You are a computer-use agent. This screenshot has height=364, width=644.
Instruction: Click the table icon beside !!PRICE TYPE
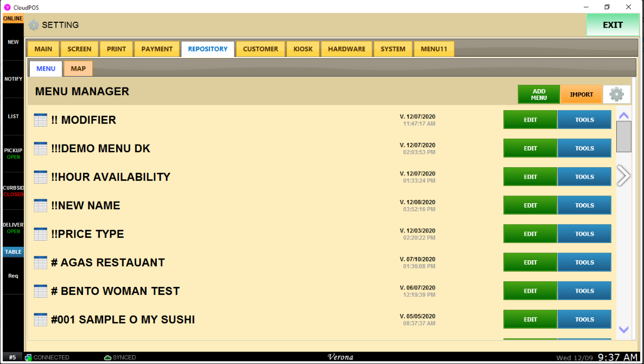pyautogui.click(x=40, y=234)
